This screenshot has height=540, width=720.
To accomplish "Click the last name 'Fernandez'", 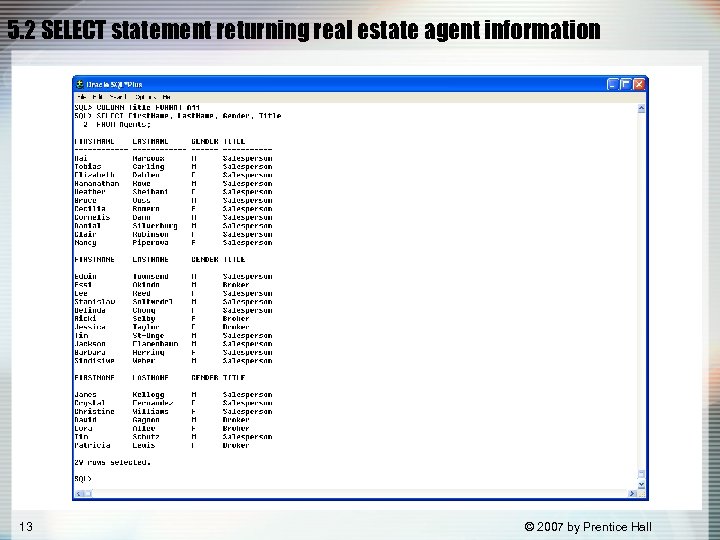I will click(x=153, y=403).
